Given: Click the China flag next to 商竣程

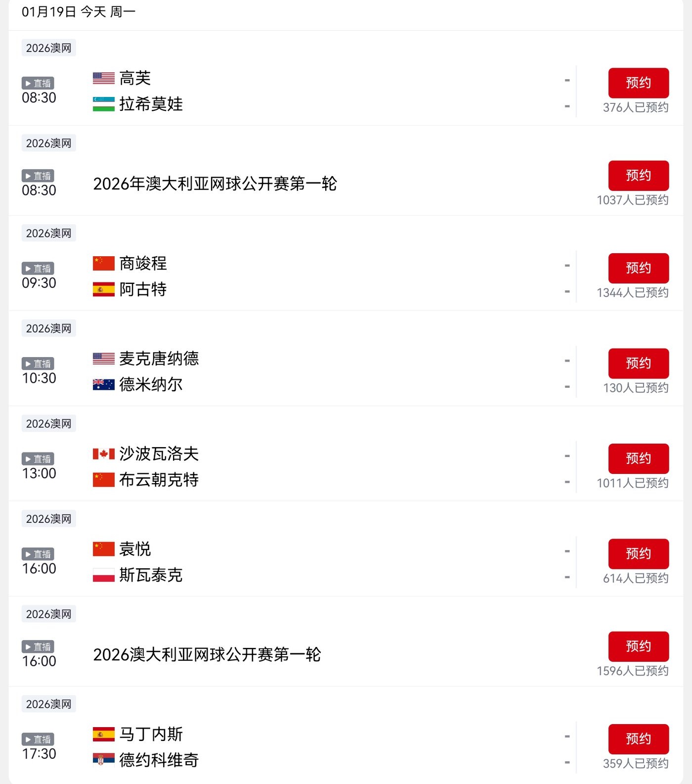Looking at the screenshot, I should pos(104,263).
